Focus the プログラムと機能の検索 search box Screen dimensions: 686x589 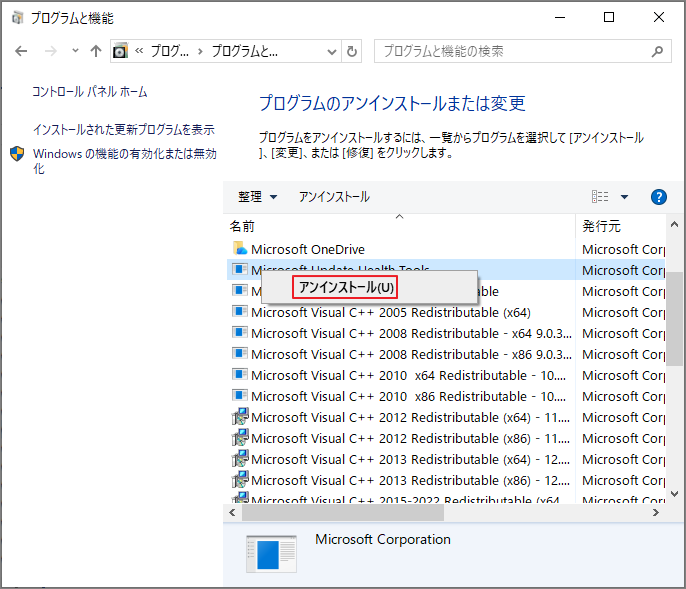[523, 51]
